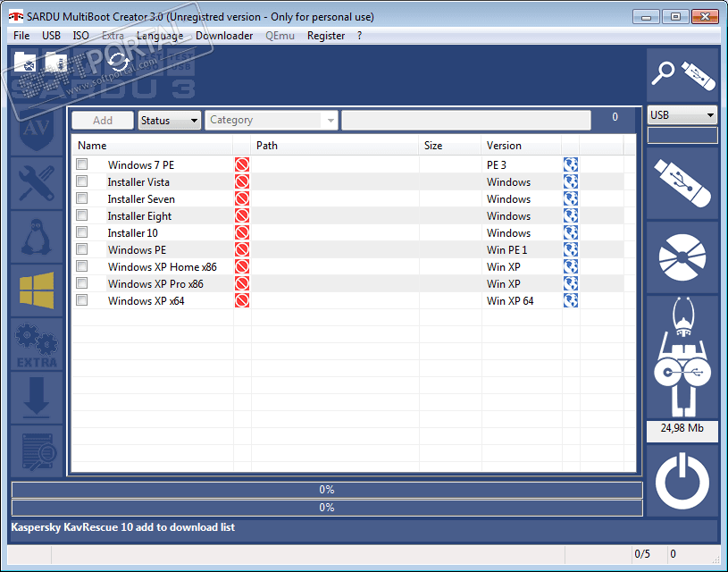Screen dimensions: 728x572
Task: Sort by the Version column header
Action: [x=522, y=146]
